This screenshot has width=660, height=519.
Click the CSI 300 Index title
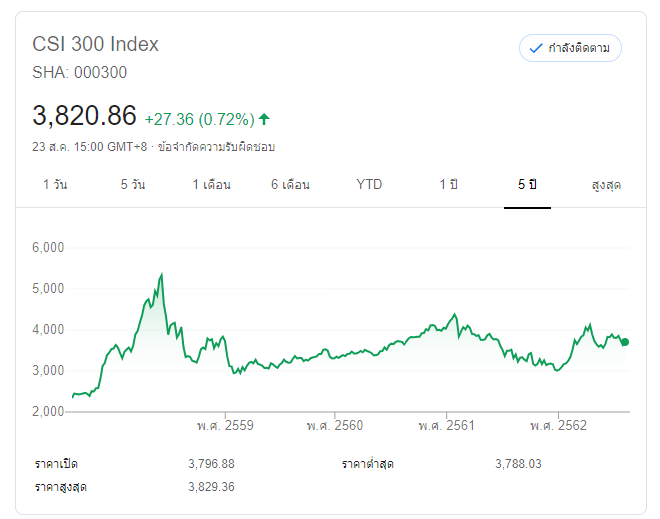(x=96, y=44)
